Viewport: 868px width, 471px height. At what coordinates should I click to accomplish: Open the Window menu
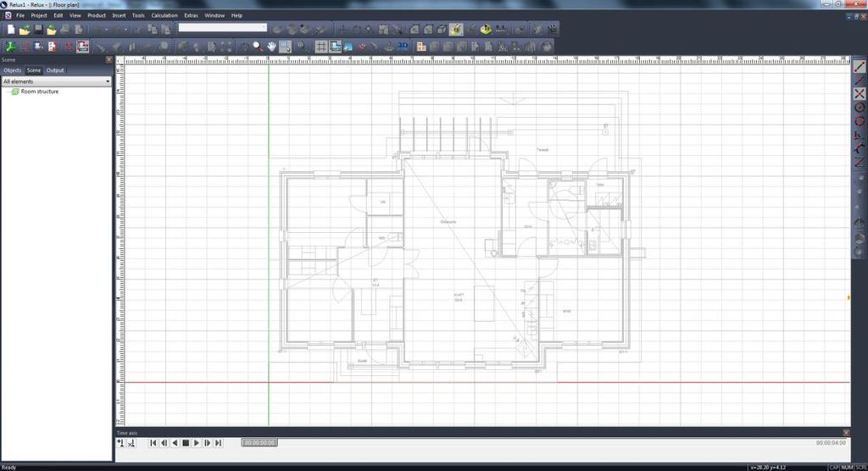tap(214, 15)
